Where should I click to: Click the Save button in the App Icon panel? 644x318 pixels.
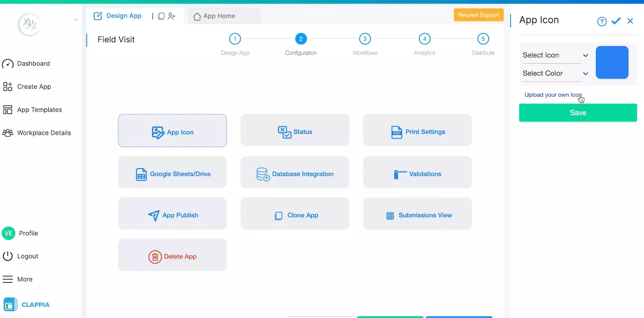tap(578, 112)
